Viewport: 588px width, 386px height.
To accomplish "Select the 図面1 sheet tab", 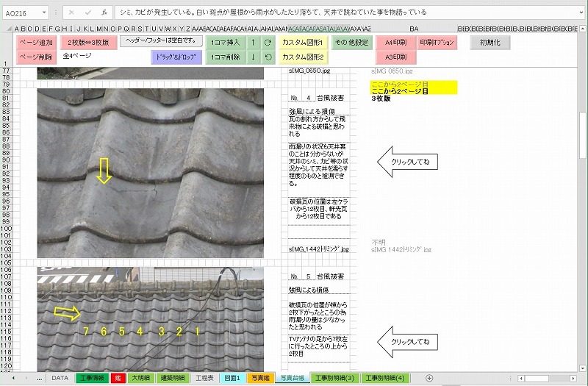I will (x=232, y=378).
